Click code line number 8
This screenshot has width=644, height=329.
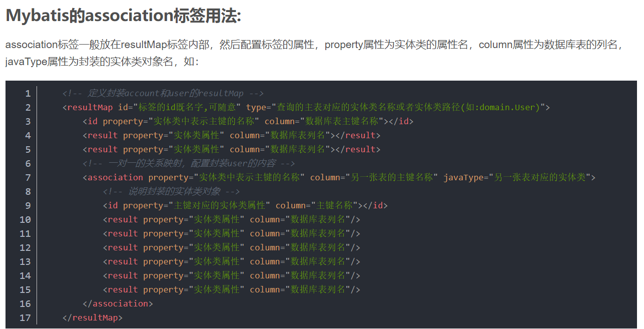pyautogui.click(x=28, y=191)
